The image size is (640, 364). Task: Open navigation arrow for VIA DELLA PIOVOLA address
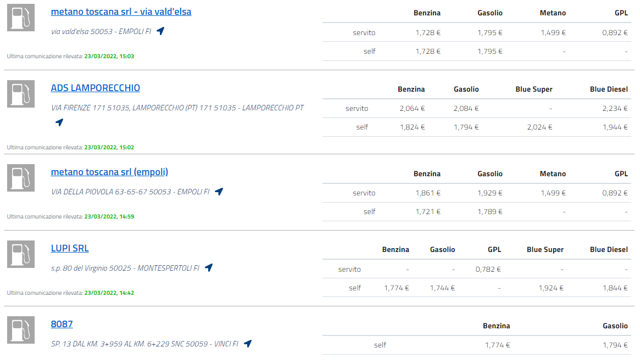point(219,192)
